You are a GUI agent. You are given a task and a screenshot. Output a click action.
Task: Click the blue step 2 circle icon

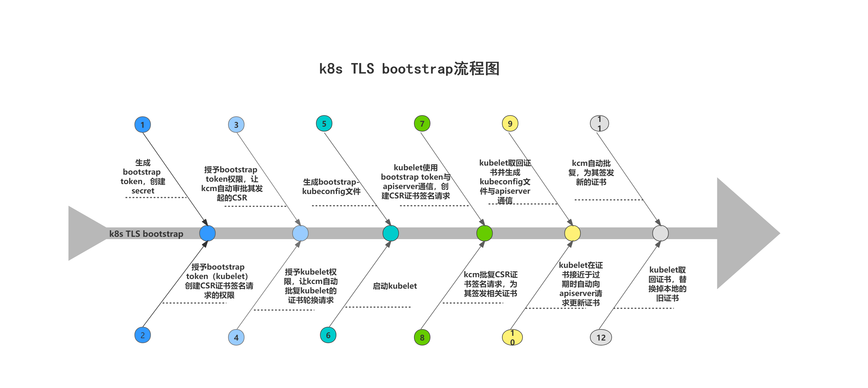(143, 334)
